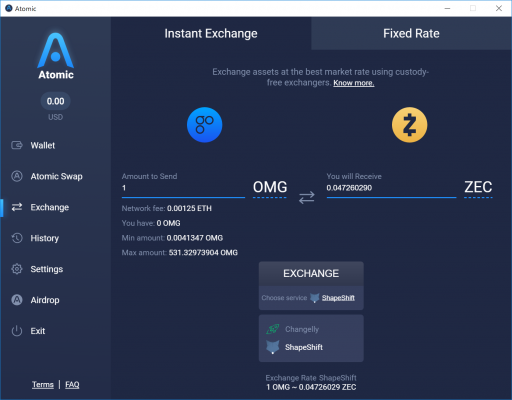Image resolution: width=512 pixels, height=400 pixels.
Task: Click the Changelly rocket icon
Action: [x=272, y=329]
